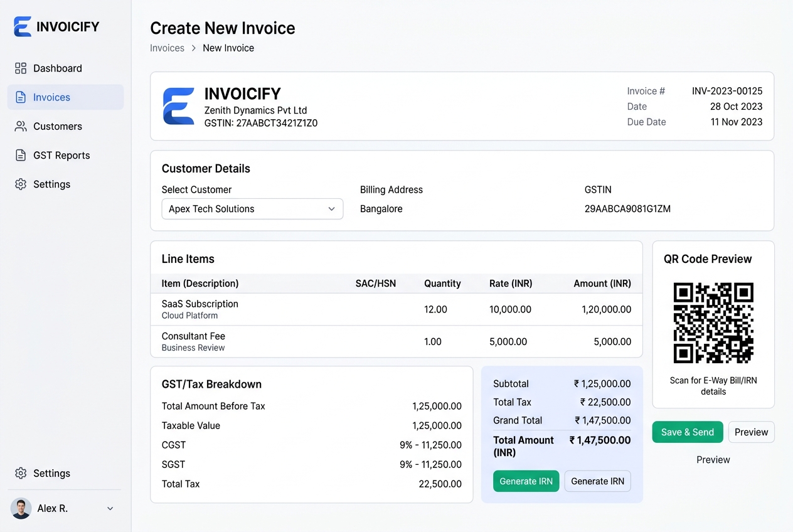Click Taxable Value amount 1,25,000.00
Screen dimensions: 793x532
pyautogui.click(x=437, y=425)
